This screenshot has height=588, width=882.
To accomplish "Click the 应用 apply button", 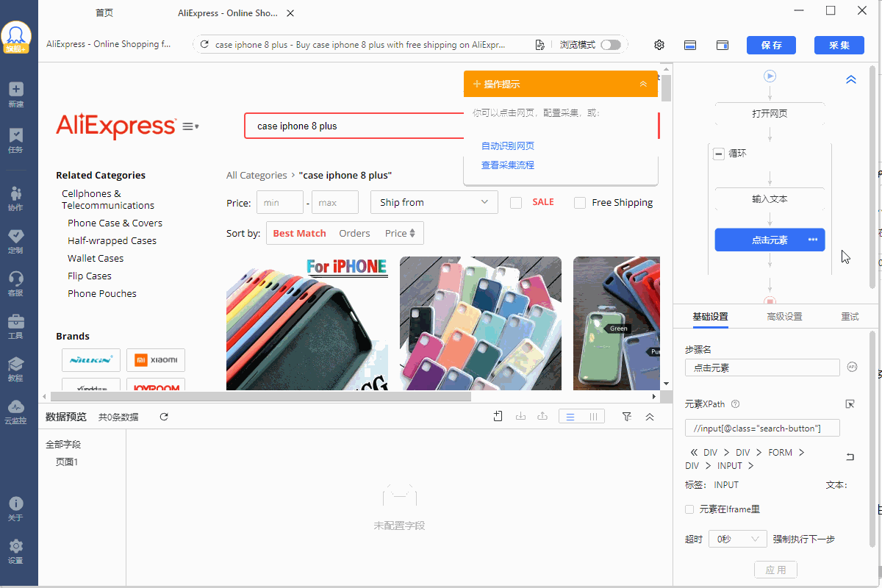I will [x=775, y=570].
